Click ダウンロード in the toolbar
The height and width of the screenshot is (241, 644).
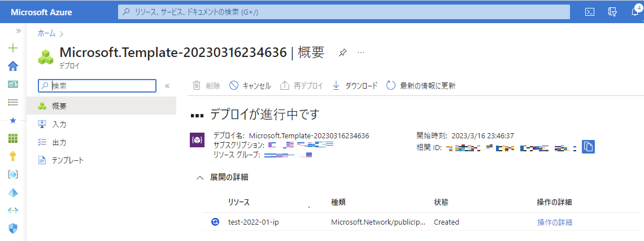click(355, 86)
